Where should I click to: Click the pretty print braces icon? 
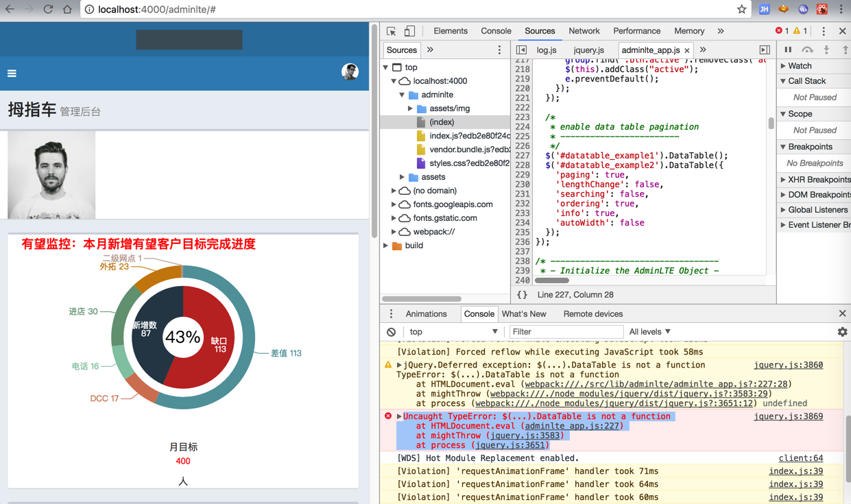point(523,295)
